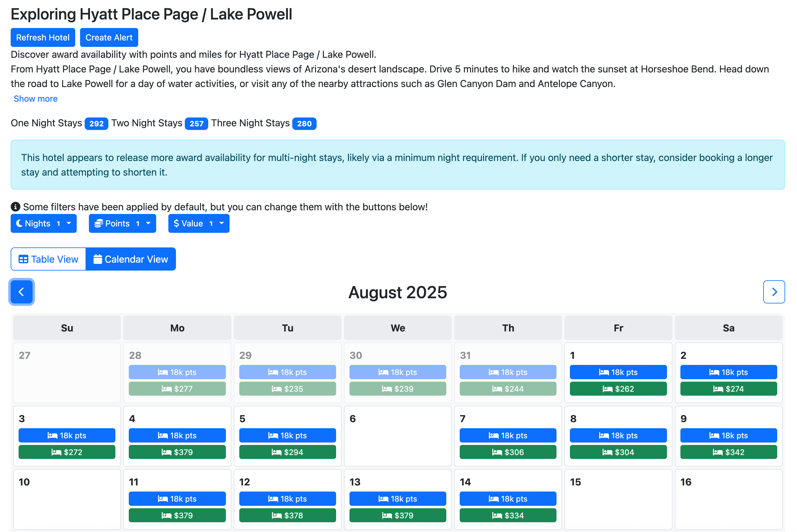Select the Calendar View tab

(131, 259)
